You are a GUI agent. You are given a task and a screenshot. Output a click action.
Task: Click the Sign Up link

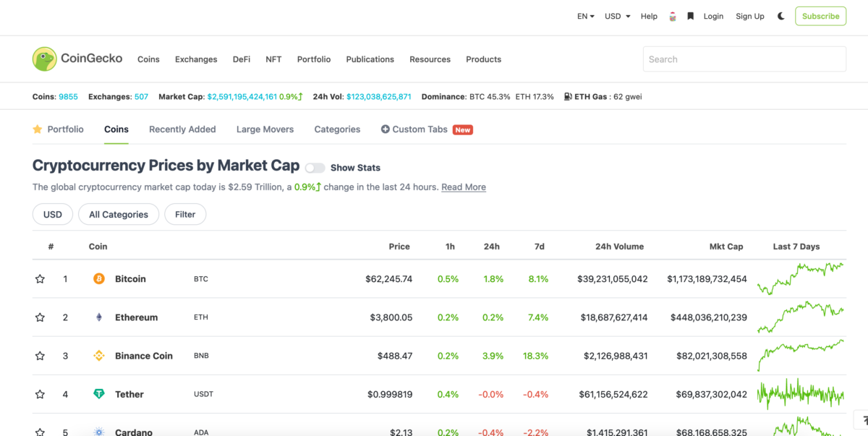(750, 16)
